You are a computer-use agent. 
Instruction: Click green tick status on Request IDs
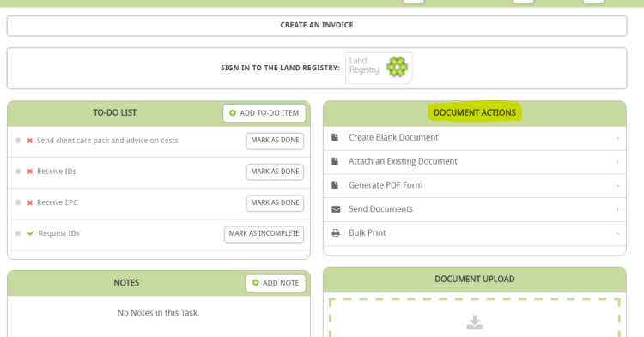click(31, 233)
